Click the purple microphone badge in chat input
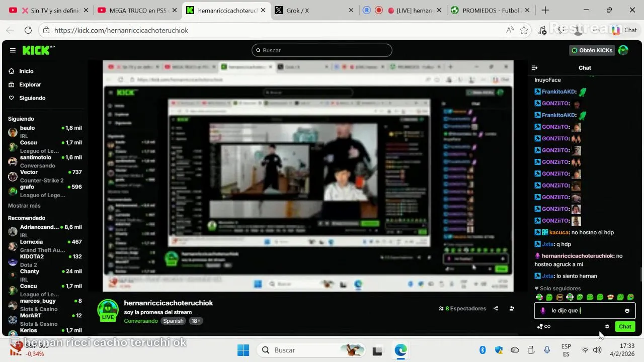 [x=543, y=311]
